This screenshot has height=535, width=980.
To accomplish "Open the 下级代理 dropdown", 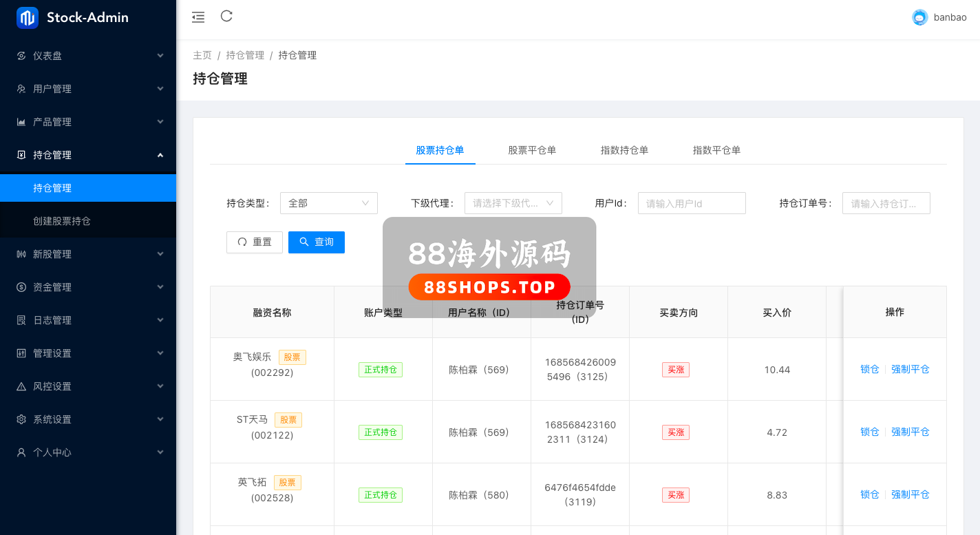I will [x=513, y=203].
